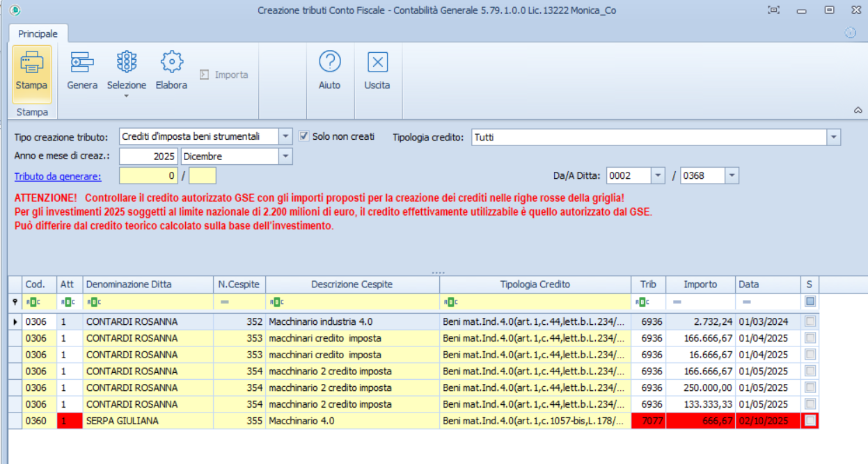
Task: Toggle the Solo non creati checkbox
Action: click(303, 136)
